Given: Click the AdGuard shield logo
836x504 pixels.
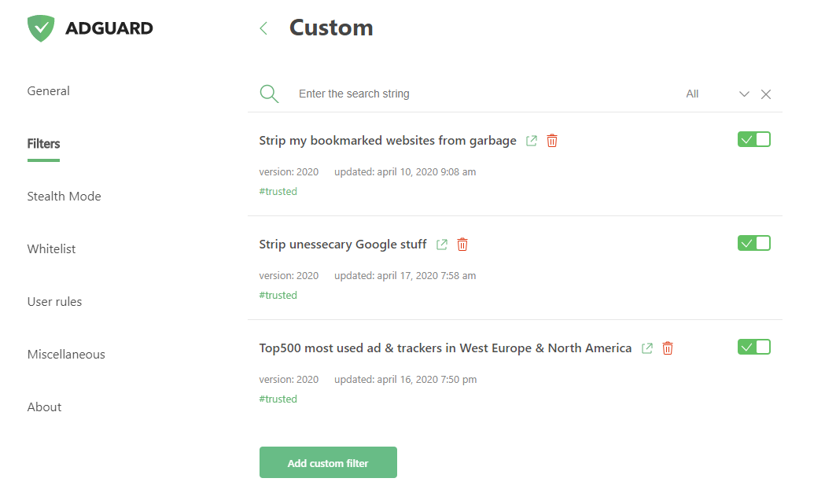Looking at the screenshot, I should [40, 28].
